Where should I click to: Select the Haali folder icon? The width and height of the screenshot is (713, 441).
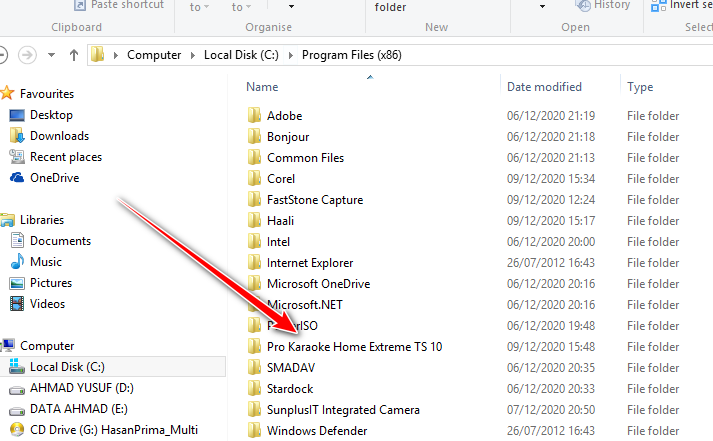tap(254, 220)
